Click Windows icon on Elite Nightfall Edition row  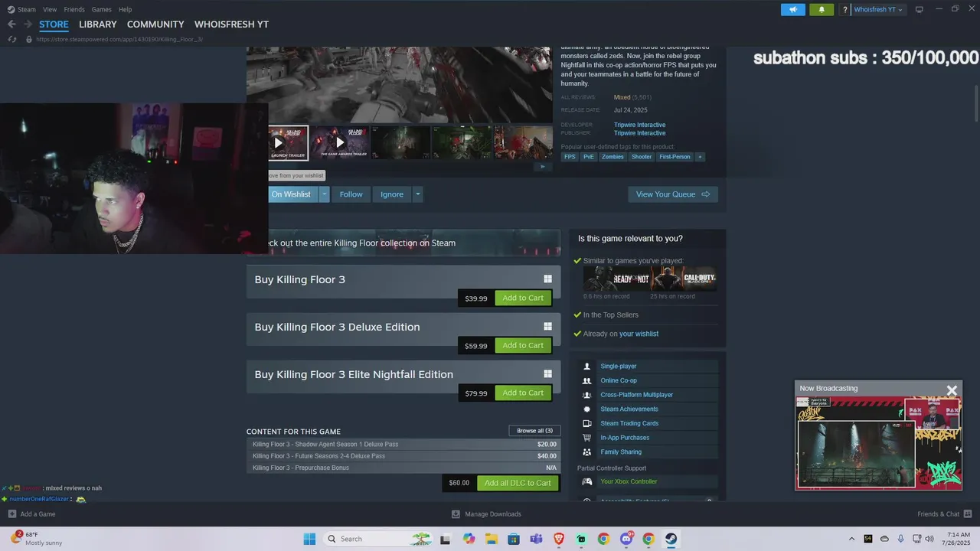[x=547, y=374]
